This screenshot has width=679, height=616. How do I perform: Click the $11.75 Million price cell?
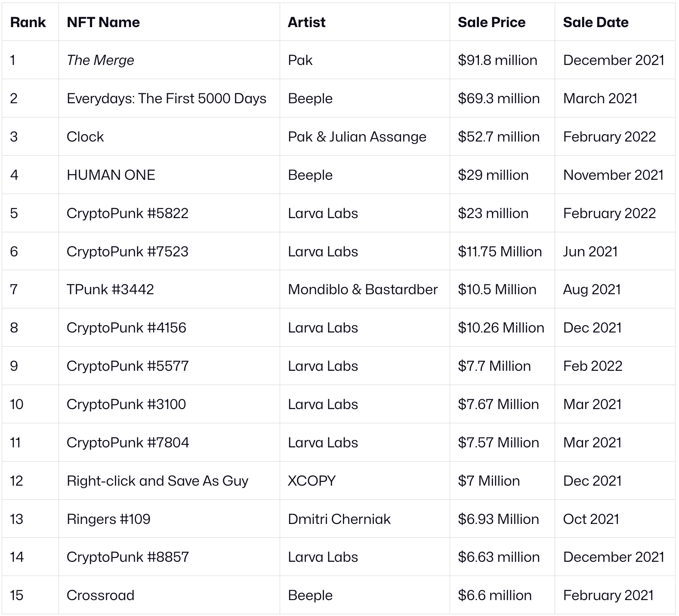pos(500,252)
